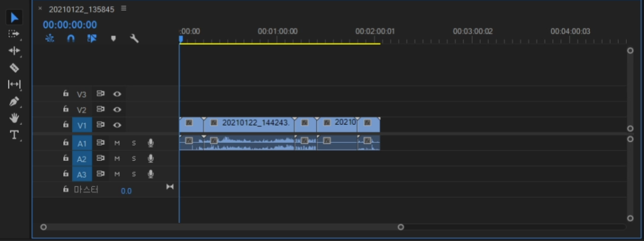Click the 00:00:00:00 playhead timecode
The image size is (644, 241).
[x=70, y=25]
